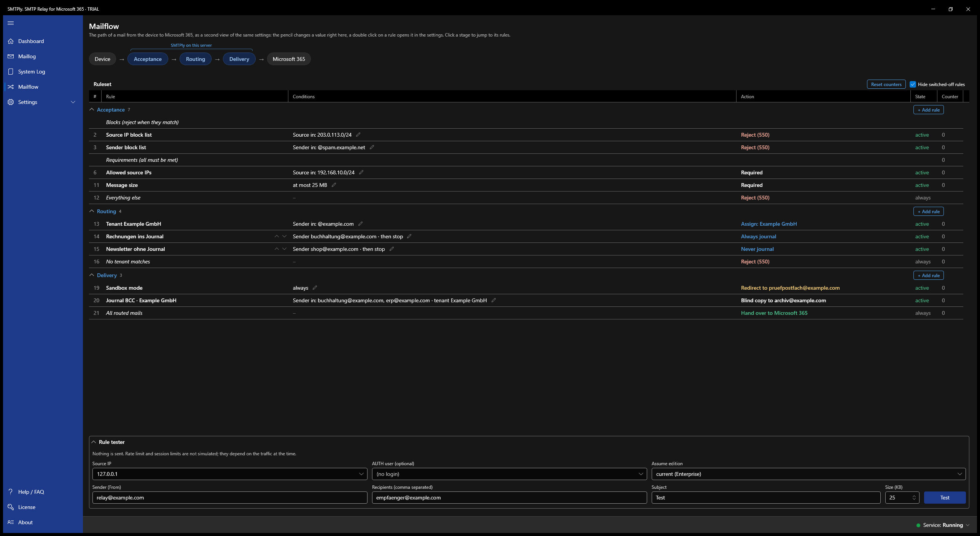
Task: Edit Rechnungen ins Journal condition pencil
Action: (409, 236)
